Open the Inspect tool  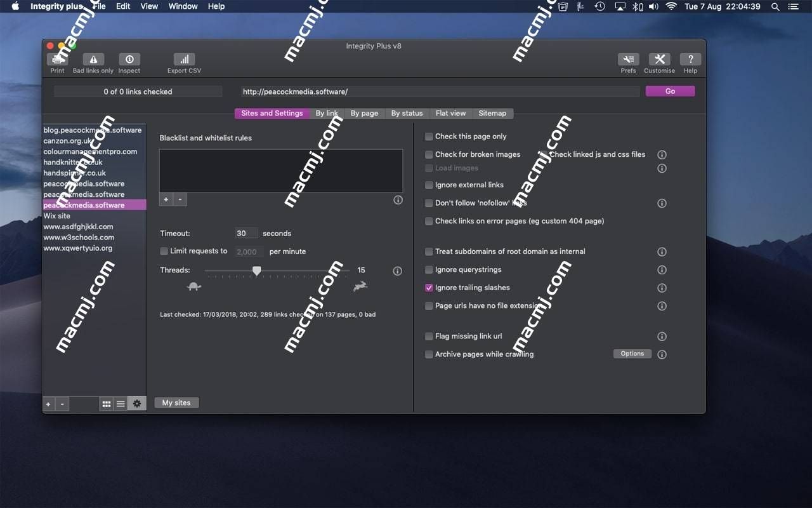(129, 60)
